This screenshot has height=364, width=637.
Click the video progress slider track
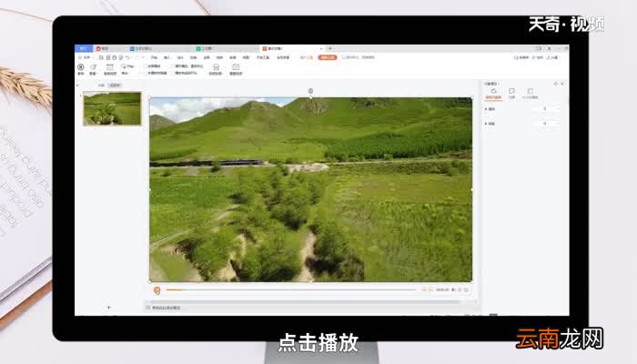click(291, 289)
